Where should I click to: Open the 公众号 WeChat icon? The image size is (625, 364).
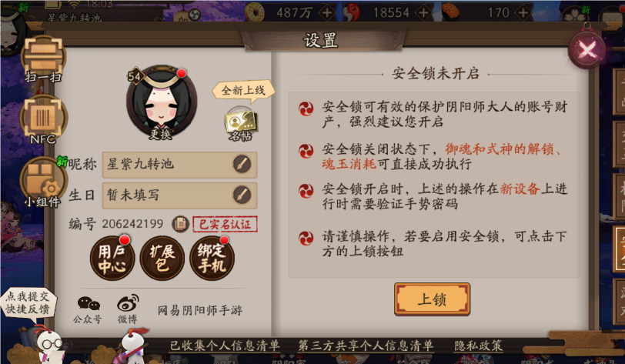coord(88,309)
